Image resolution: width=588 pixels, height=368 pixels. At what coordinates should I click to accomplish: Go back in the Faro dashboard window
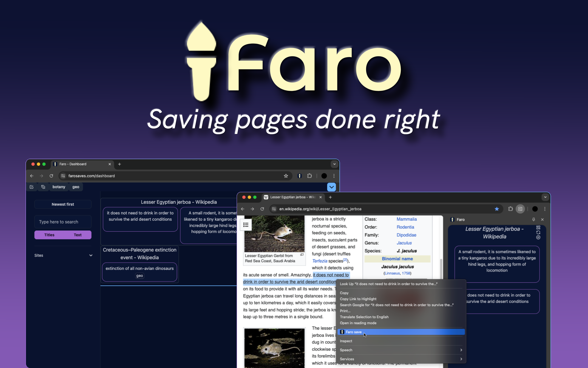pyautogui.click(x=32, y=176)
